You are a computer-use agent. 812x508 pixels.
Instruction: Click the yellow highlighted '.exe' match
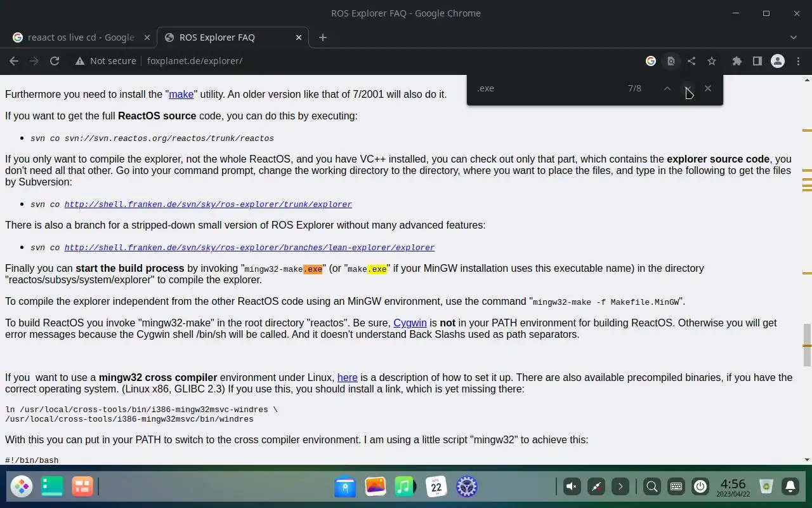[x=377, y=269]
